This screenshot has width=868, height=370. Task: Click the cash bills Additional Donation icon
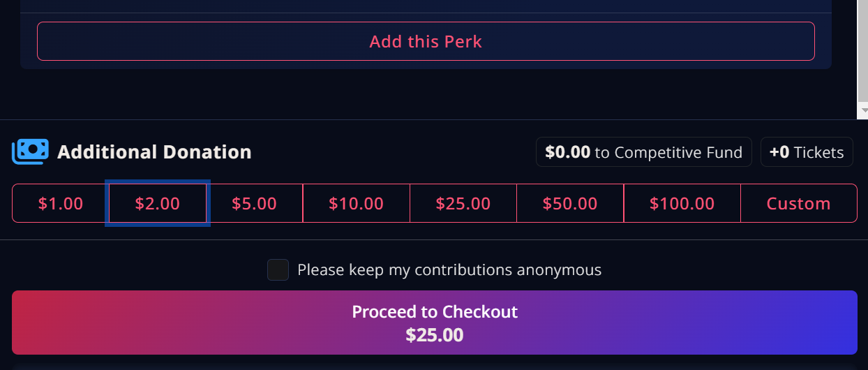point(30,151)
